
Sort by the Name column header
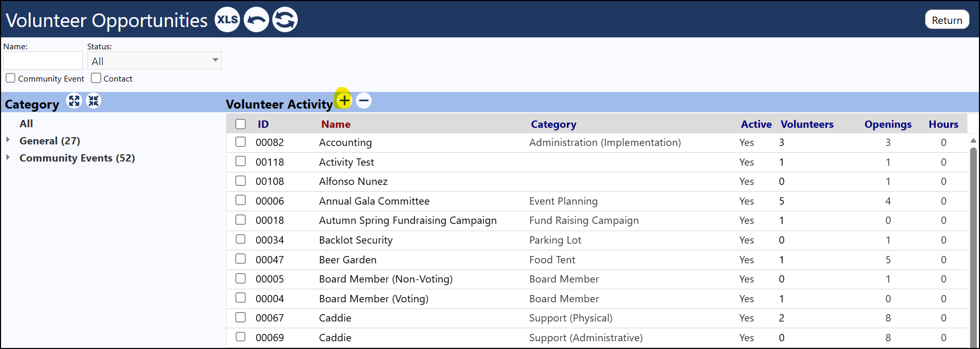coord(336,124)
